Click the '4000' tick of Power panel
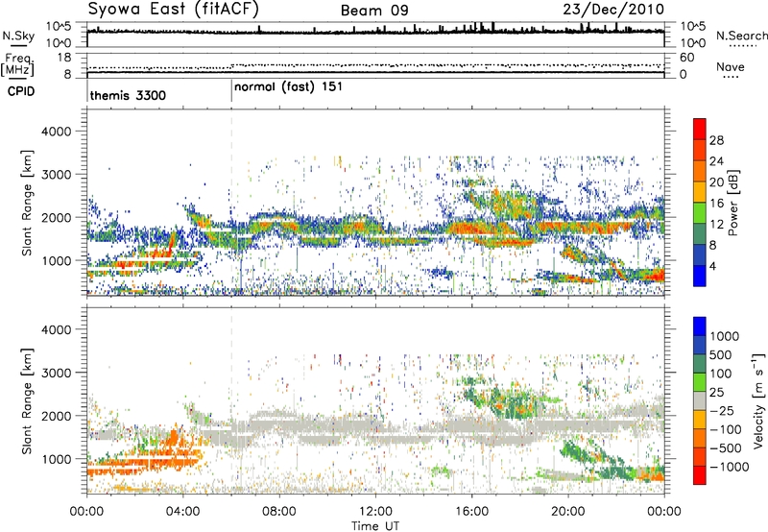 pyautogui.click(x=56, y=132)
